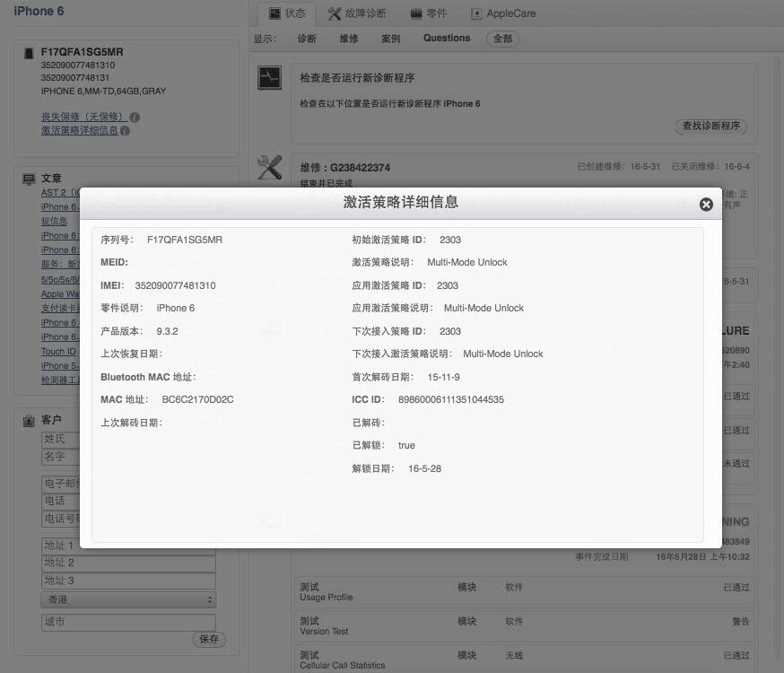Open the 状态 tab
The height and width of the screenshot is (673, 784).
point(287,13)
